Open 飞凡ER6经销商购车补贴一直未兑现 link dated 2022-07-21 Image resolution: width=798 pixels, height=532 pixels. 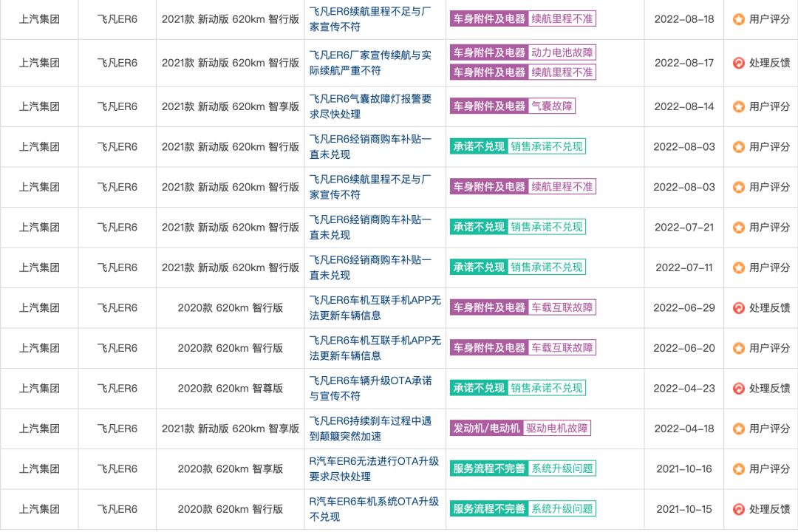[x=370, y=227]
